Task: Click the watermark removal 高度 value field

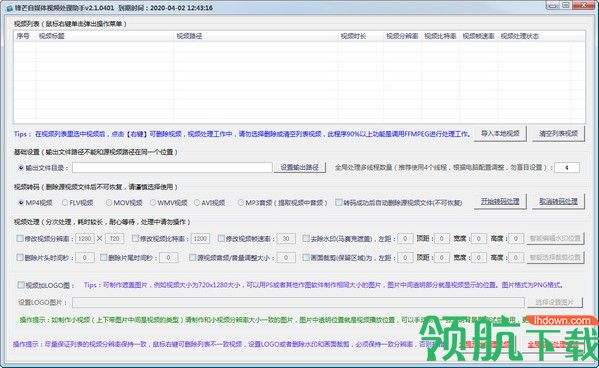Action: point(516,238)
